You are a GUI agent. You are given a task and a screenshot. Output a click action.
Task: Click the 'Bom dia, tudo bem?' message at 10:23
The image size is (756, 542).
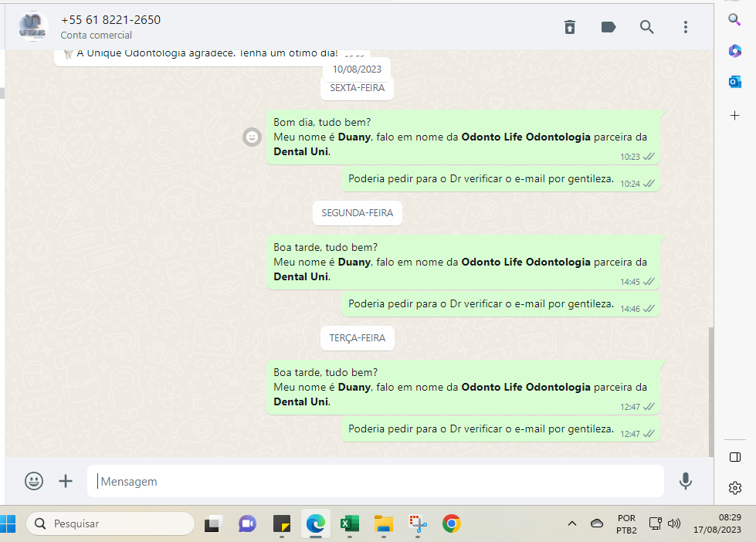coord(463,137)
